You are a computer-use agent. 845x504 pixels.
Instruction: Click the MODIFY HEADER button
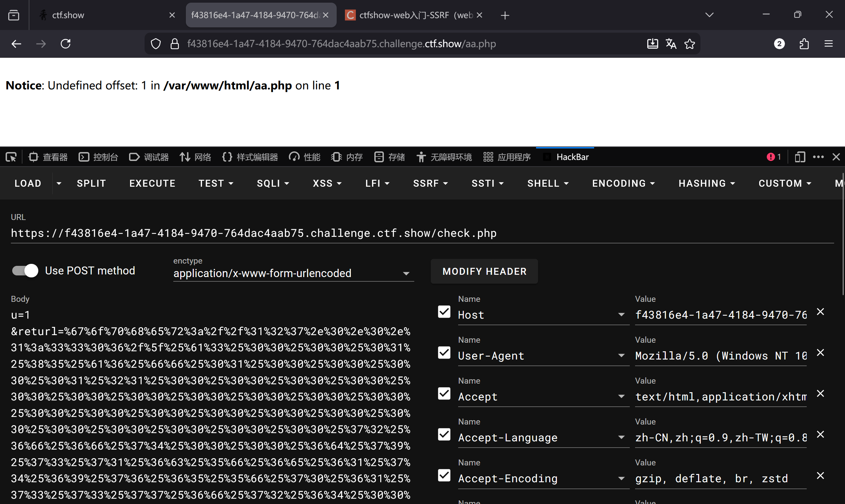tap(484, 271)
